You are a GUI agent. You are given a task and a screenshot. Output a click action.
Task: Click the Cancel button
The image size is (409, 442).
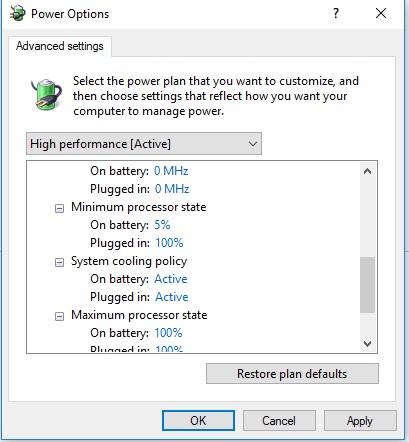279,421
